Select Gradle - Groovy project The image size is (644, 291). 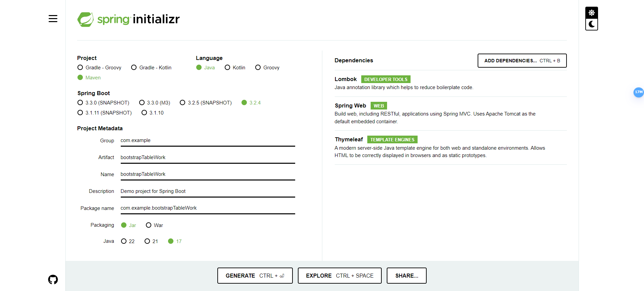tap(99, 68)
